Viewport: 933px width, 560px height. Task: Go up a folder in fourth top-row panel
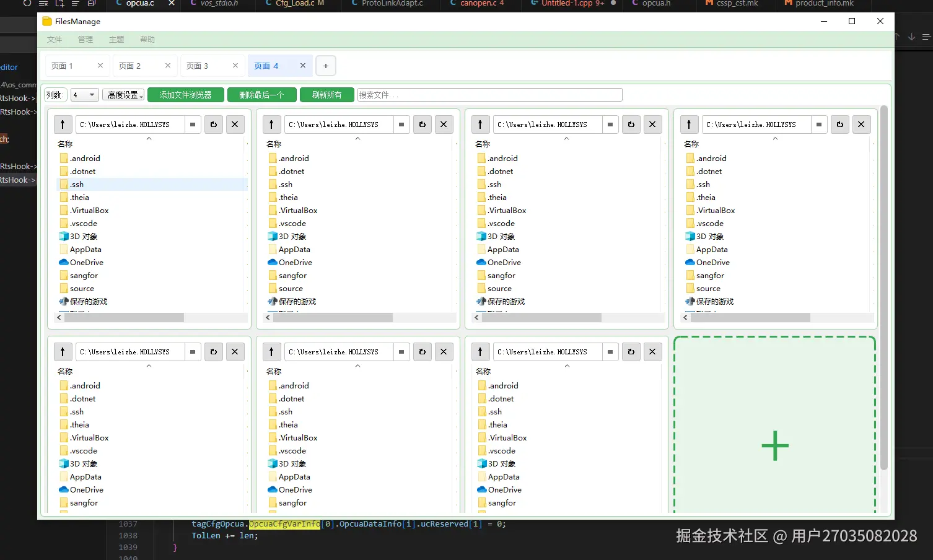pos(689,125)
